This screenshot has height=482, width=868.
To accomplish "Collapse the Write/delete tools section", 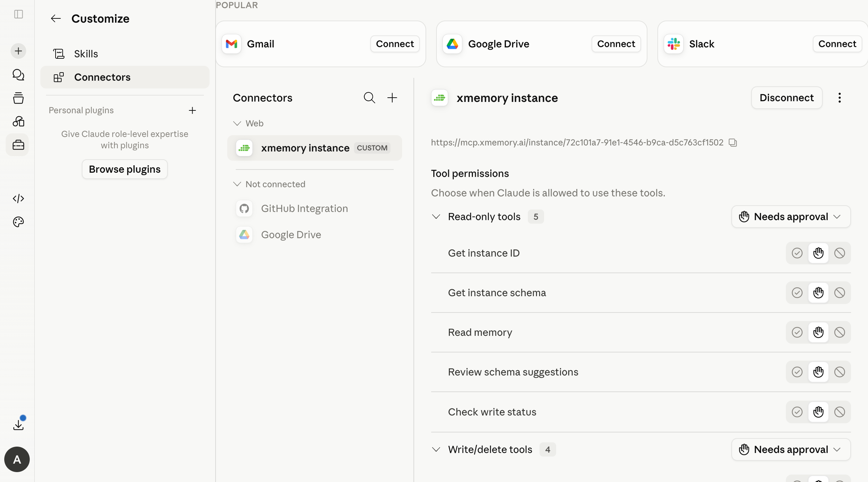I will tap(436, 449).
